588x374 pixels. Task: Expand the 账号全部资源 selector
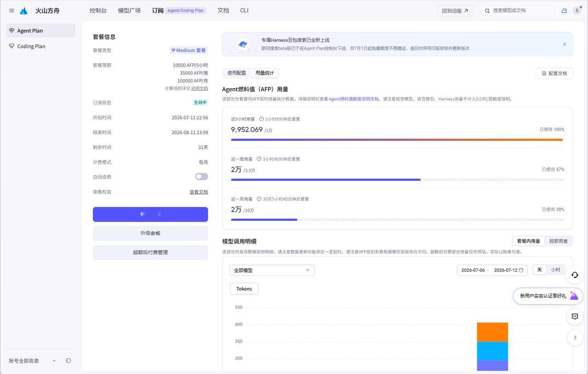(x=32, y=361)
